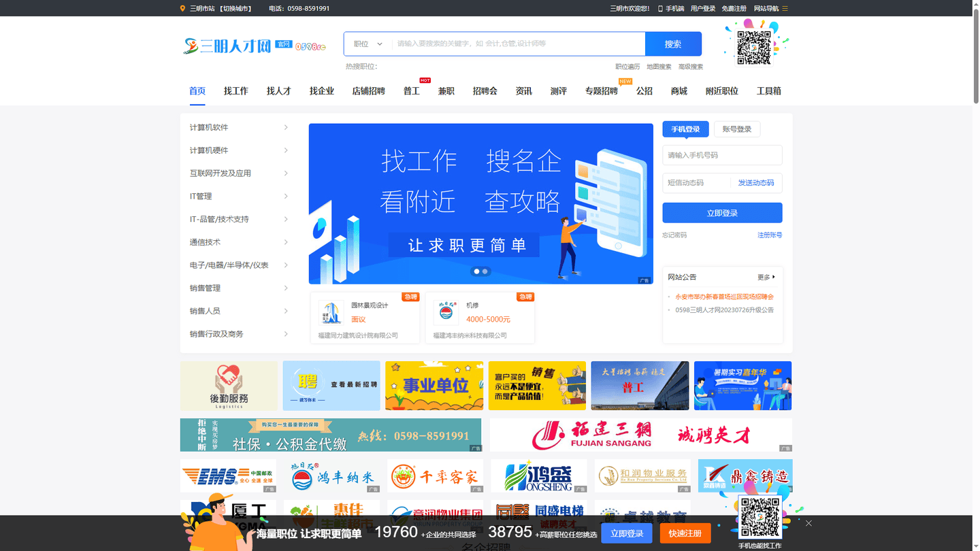Screen dimensions: 980x551
Task: Open the 社保·公积金代缴 ad banner
Action: click(x=331, y=435)
